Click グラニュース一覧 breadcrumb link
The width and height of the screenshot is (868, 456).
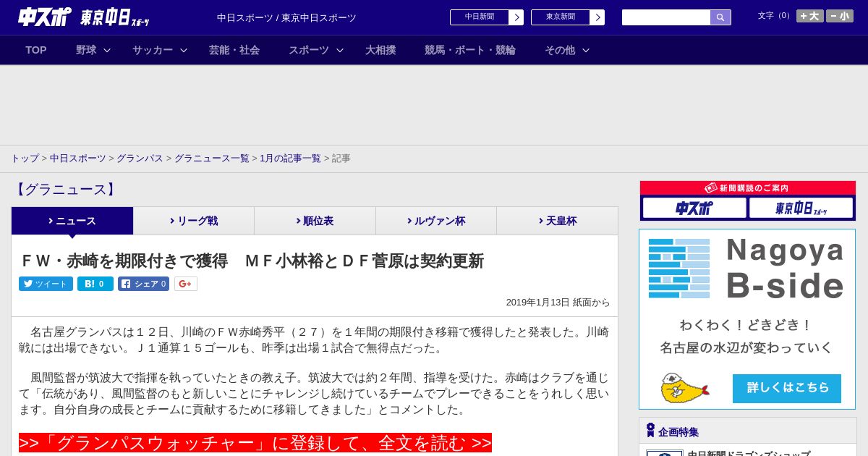pos(211,159)
